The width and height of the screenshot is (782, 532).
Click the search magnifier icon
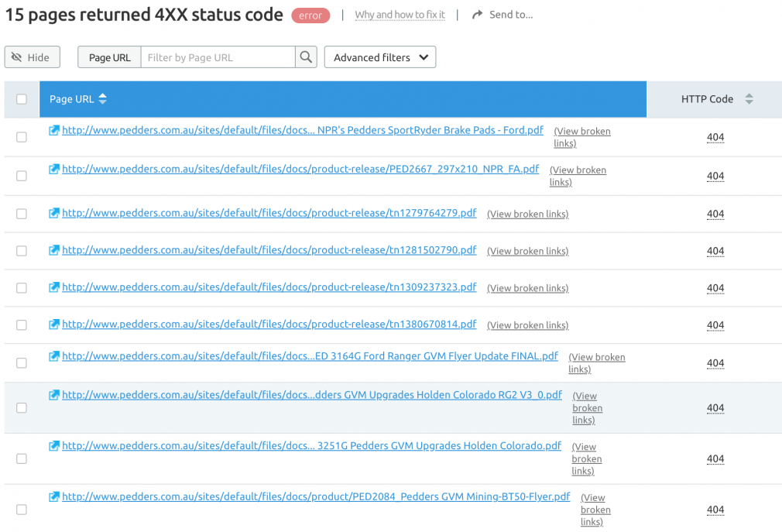point(306,57)
